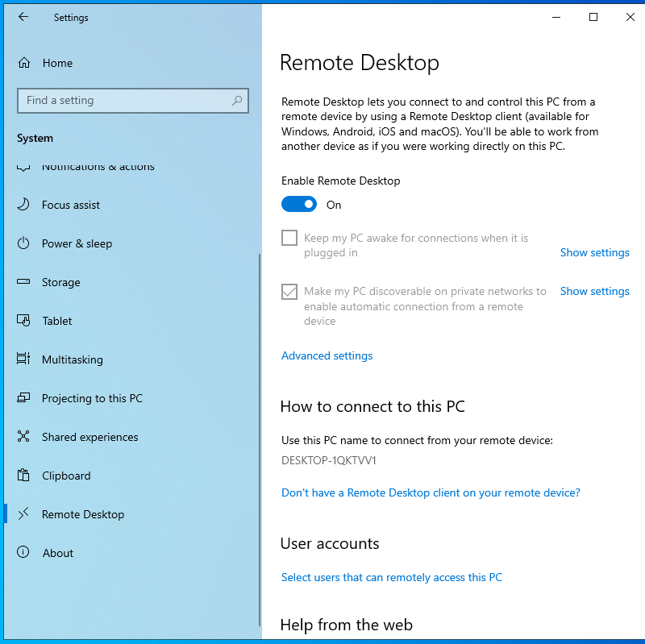
Task: Click the Home house icon
Action: point(24,63)
